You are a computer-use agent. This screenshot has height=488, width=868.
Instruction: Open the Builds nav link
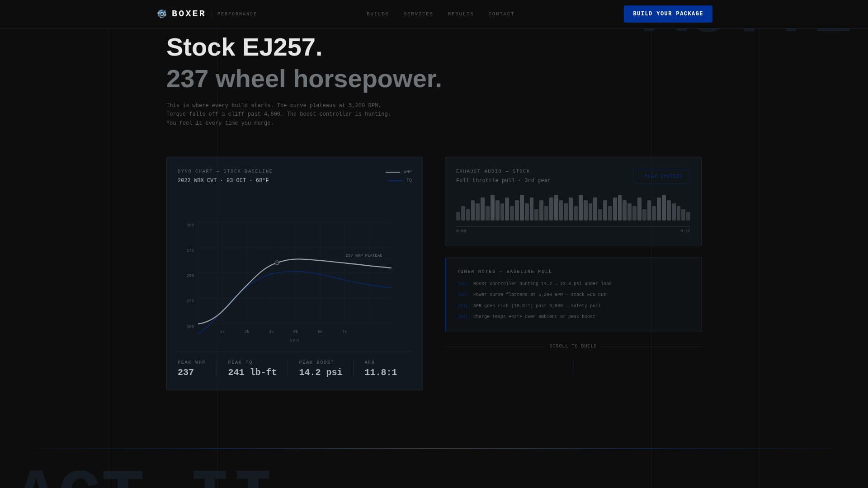click(x=378, y=14)
